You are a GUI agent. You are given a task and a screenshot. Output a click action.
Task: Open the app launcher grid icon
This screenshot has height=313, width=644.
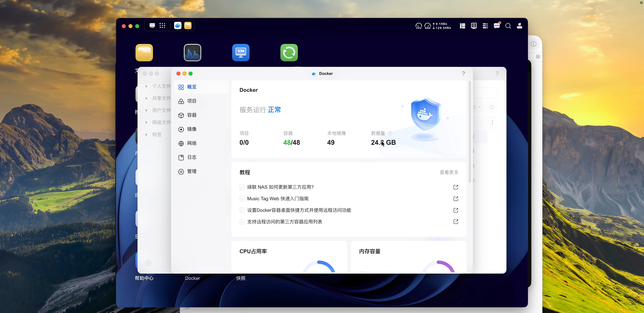[163, 25]
